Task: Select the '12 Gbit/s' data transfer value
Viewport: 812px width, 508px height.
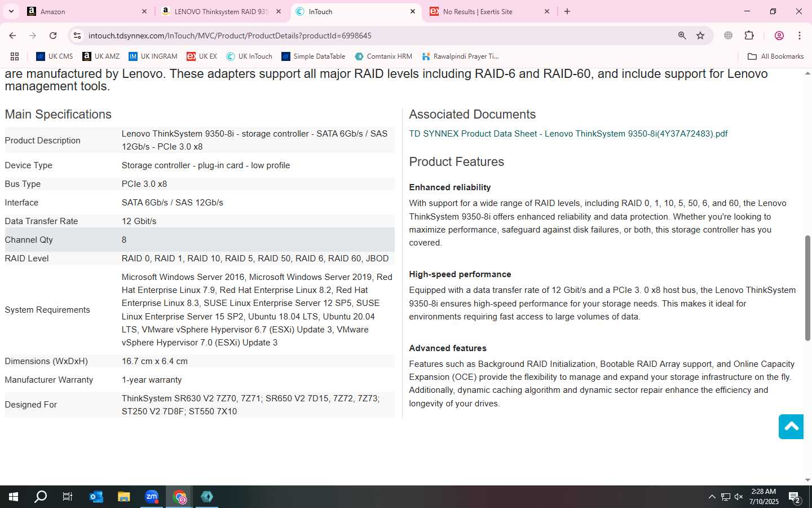Action: click(139, 221)
